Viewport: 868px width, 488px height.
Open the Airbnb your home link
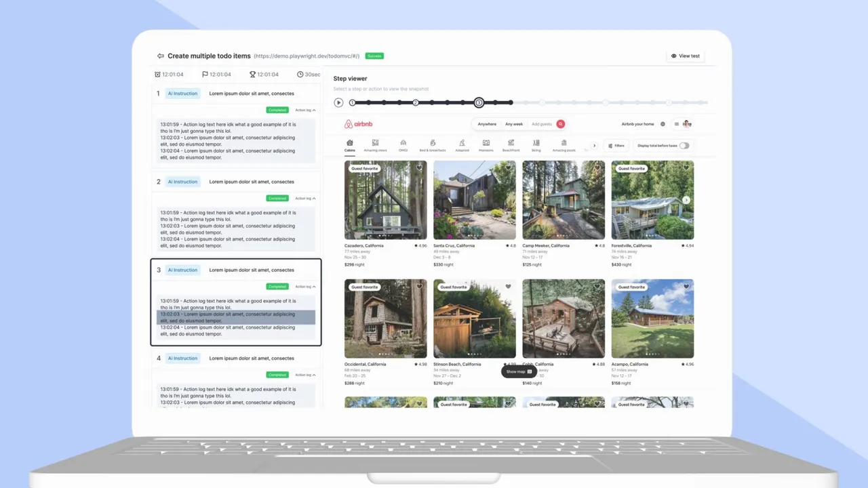click(x=638, y=124)
